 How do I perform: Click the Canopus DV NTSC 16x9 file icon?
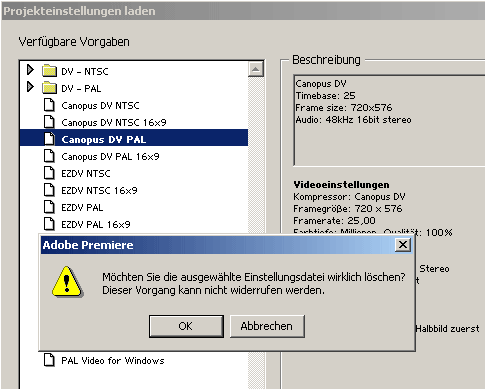point(49,122)
